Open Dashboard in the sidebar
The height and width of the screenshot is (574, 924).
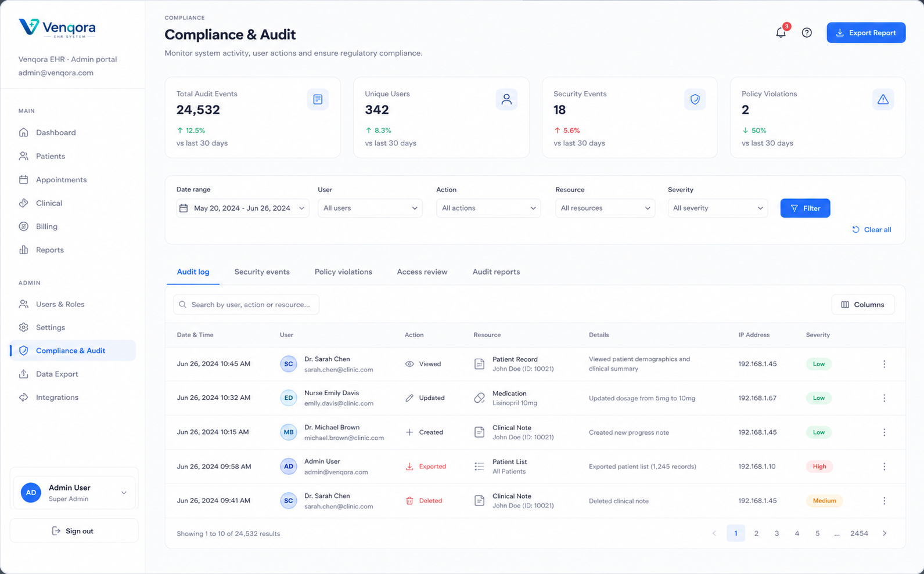(x=73, y=132)
